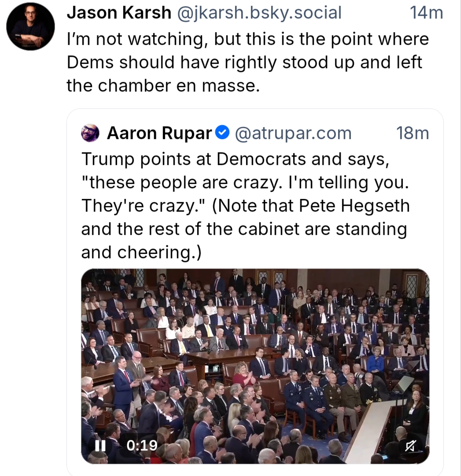
Task: Click the "I'm not watching" first line
Action: pyautogui.click(x=247, y=39)
